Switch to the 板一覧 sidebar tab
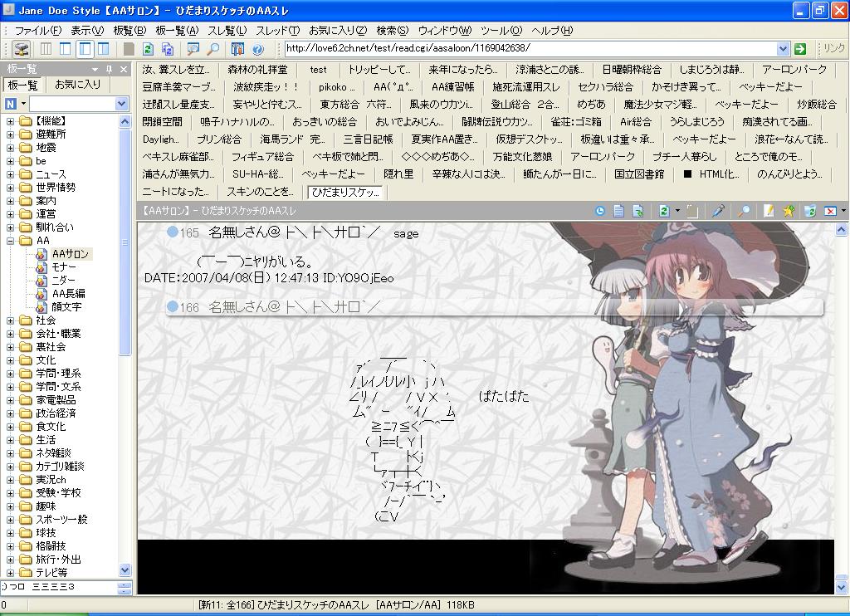The image size is (850, 616). (22, 86)
